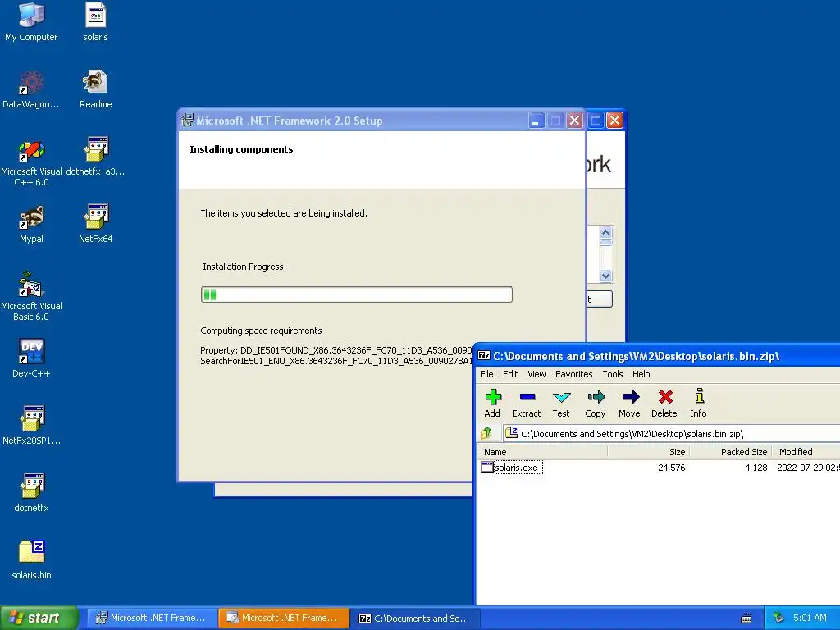Image resolution: width=840 pixels, height=630 pixels.
Task: Select the solaris.bin archive icon
Action: (31, 561)
